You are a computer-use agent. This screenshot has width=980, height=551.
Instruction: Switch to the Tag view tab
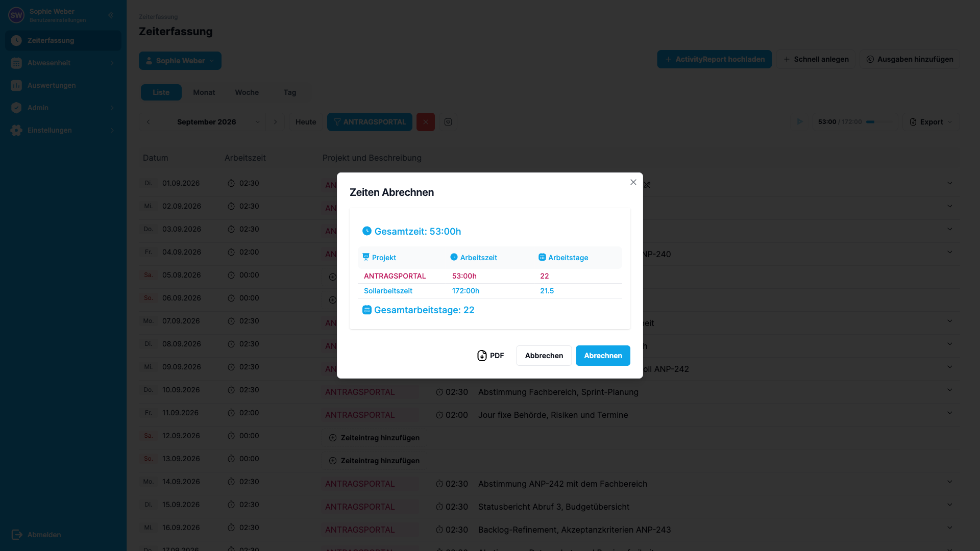click(x=290, y=92)
